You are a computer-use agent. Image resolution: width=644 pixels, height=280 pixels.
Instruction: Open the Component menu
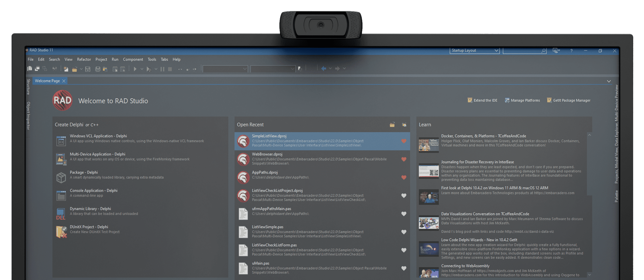133,59
